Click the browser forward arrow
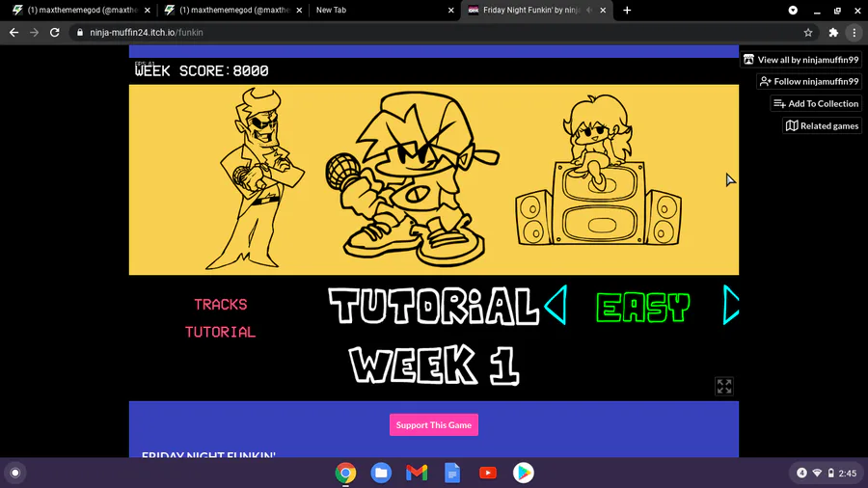 (x=35, y=33)
